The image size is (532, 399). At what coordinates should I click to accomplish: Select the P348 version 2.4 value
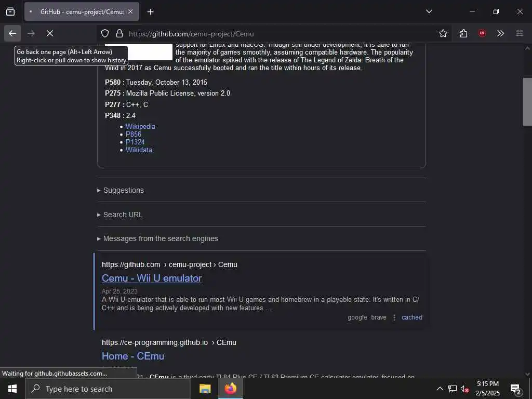click(x=130, y=115)
